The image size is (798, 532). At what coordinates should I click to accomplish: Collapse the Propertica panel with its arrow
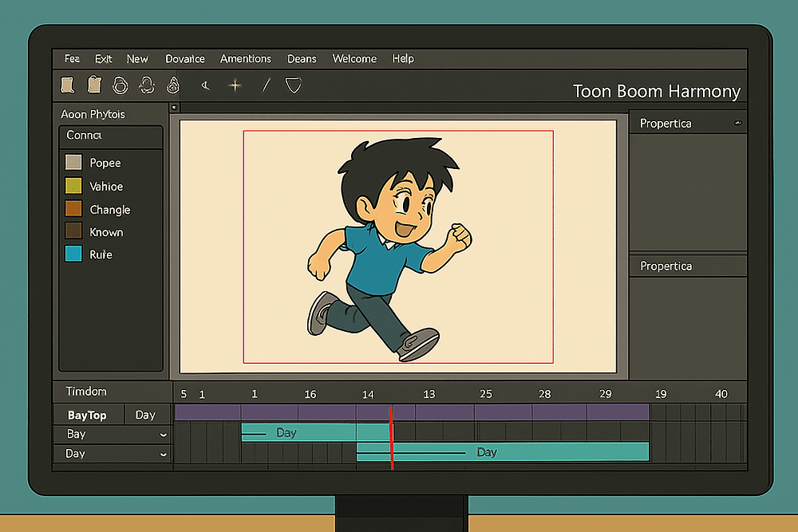click(738, 123)
